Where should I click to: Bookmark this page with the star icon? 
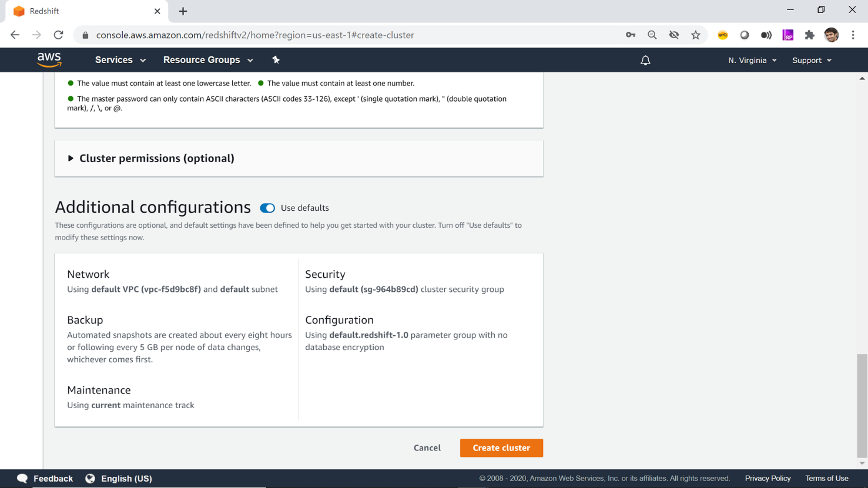pos(696,35)
